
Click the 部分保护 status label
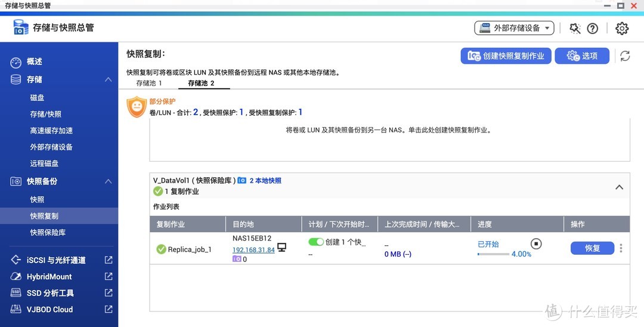click(162, 101)
